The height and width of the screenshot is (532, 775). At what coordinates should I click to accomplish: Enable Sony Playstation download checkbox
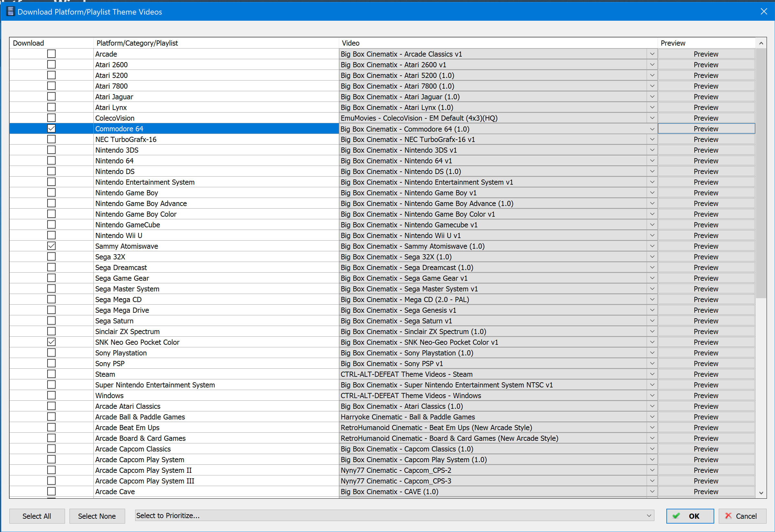tap(51, 353)
